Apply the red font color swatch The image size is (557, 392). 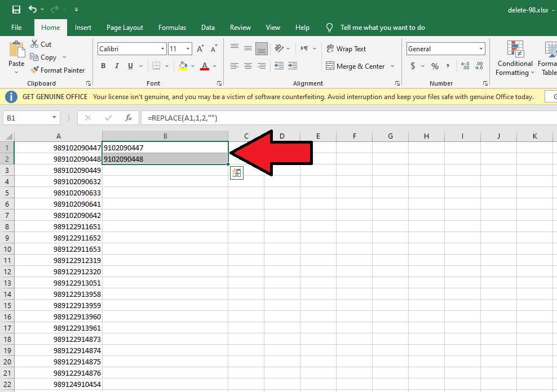point(205,66)
